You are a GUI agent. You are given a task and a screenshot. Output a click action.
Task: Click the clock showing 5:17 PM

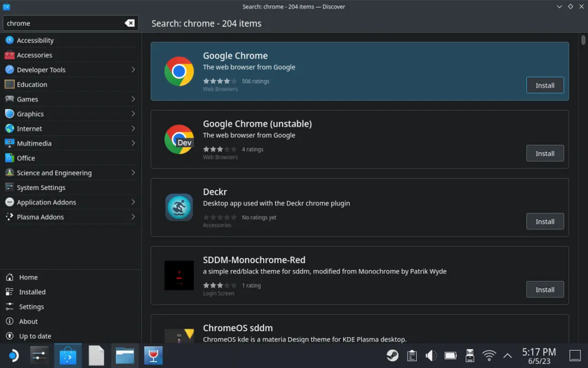click(539, 352)
